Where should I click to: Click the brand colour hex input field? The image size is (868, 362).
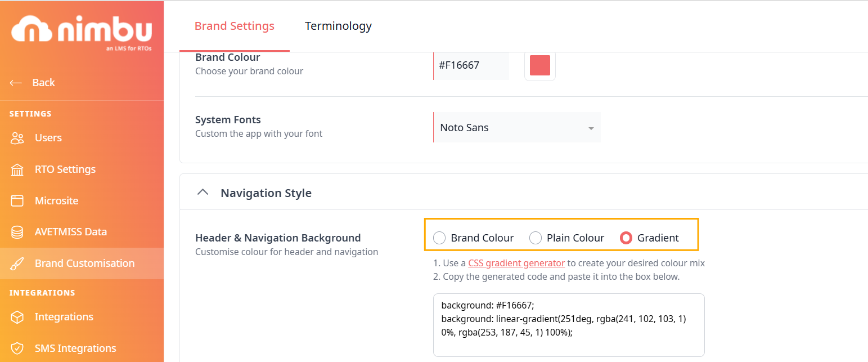471,65
